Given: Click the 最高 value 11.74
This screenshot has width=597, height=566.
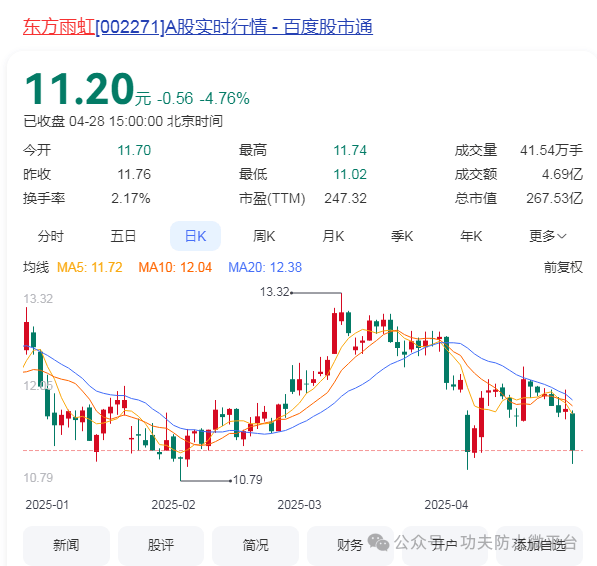Looking at the screenshot, I should tap(350, 150).
